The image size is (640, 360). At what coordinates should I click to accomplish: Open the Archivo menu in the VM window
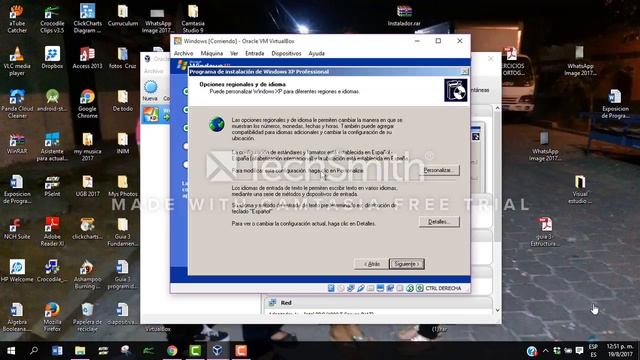pos(184,53)
